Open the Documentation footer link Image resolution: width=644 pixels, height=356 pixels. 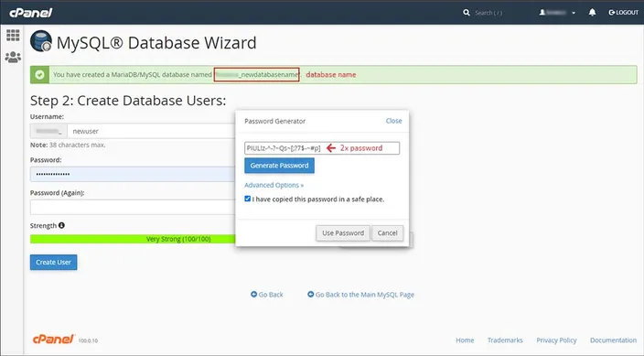613,340
